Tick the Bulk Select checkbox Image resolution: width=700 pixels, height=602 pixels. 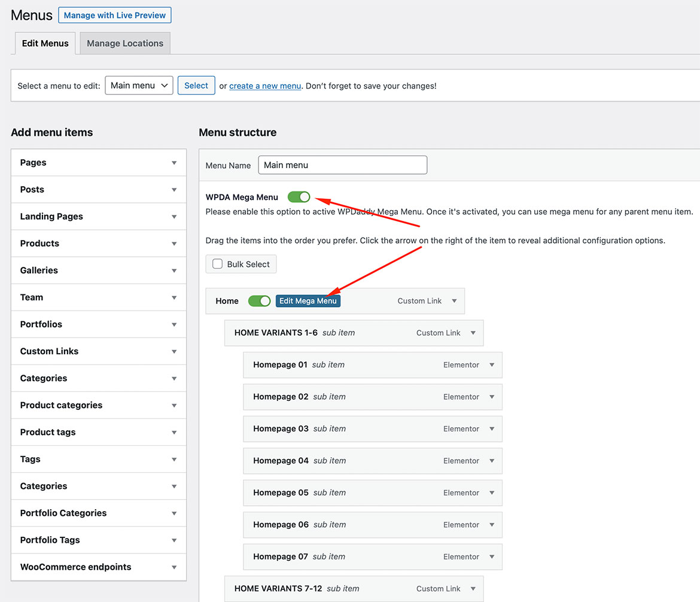pos(217,264)
